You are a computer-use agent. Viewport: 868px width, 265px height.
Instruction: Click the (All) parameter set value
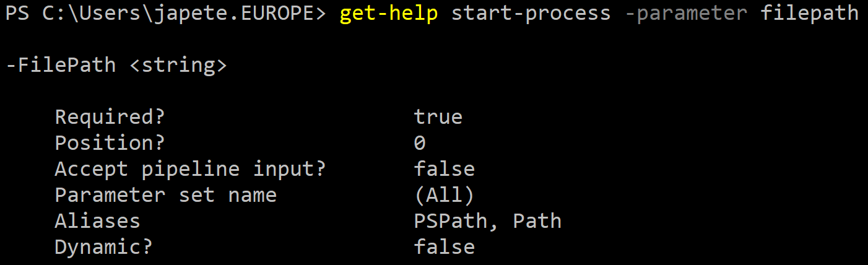(444, 195)
